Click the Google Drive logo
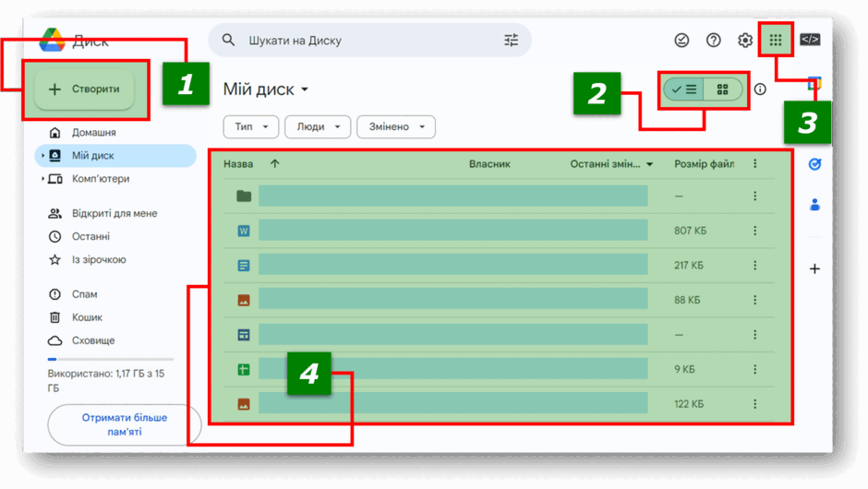The image size is (868, 489). pos(53,41)
